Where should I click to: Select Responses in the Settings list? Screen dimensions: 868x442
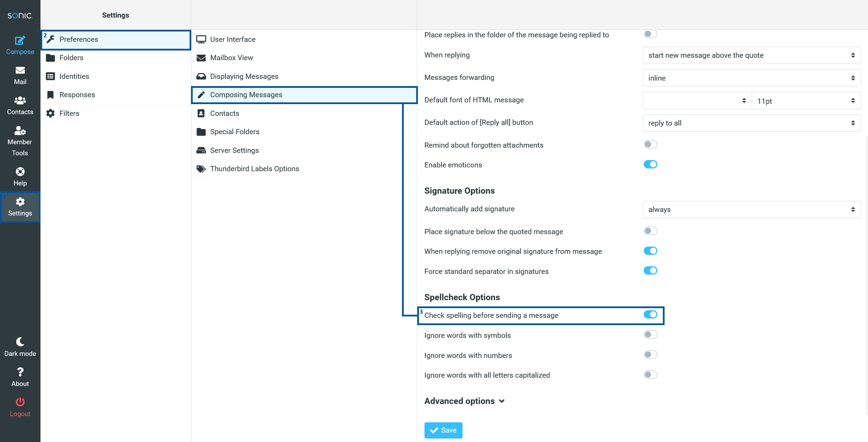tap(116, 95)
